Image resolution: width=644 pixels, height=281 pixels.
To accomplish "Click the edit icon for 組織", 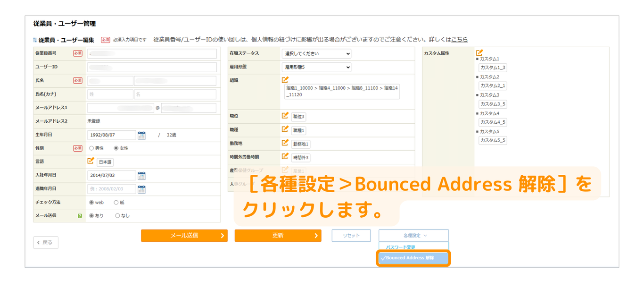I will point(285,80).
